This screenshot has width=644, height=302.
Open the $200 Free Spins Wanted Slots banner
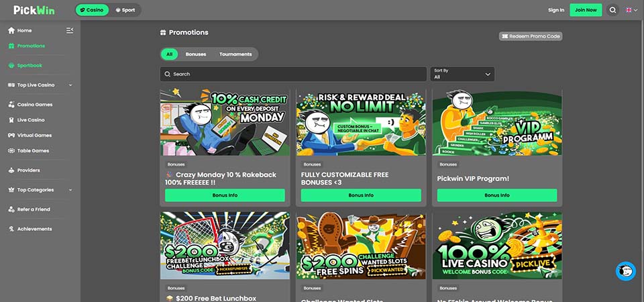click(x=361, y=246)
